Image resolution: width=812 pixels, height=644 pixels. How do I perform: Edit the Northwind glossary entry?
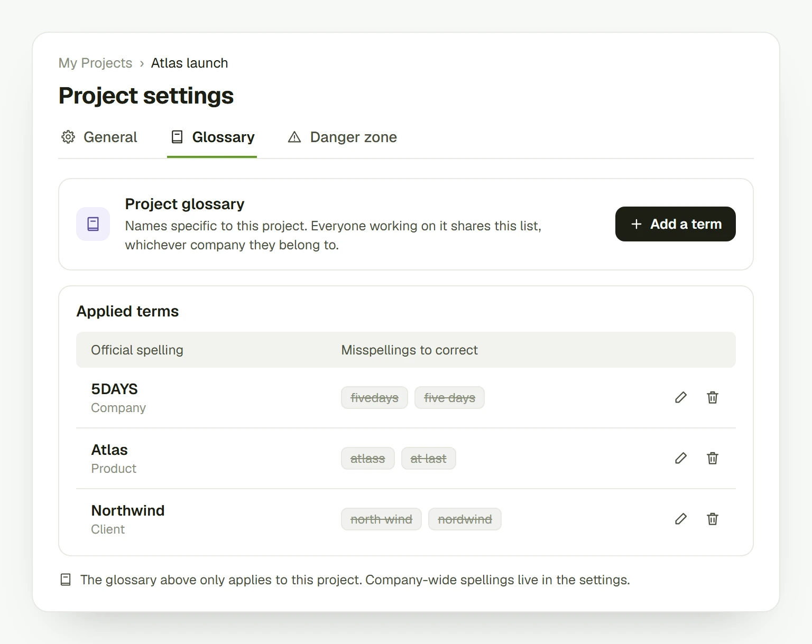coord(681,519)
